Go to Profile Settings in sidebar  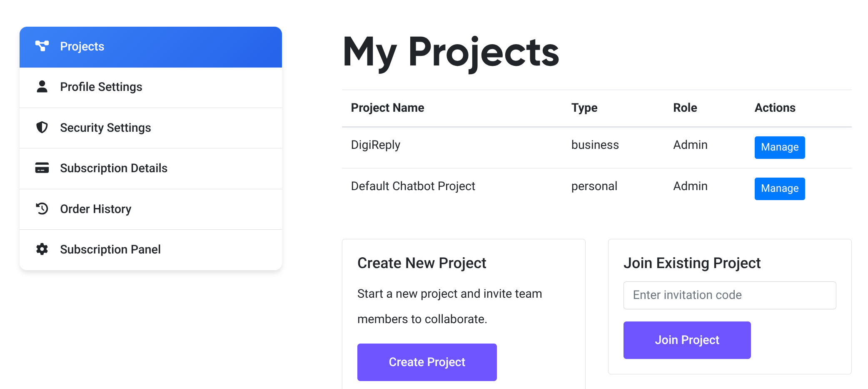(x=151, y=88)
